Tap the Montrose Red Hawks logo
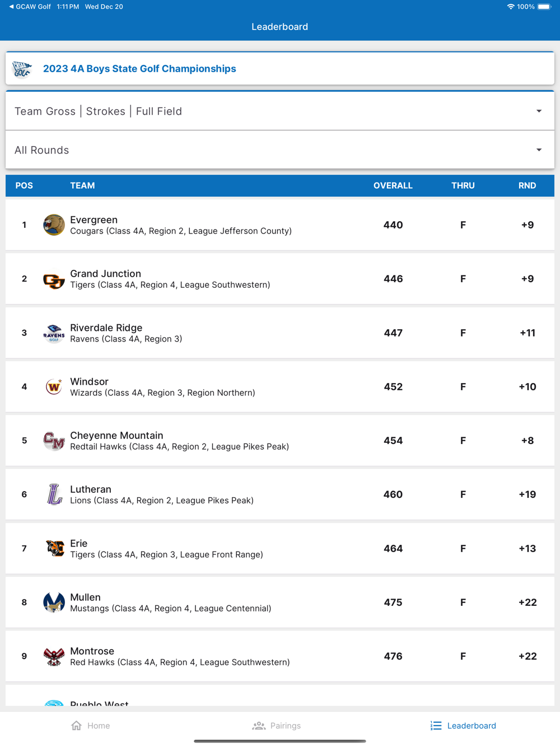The width and height of the screenshot is (560, 747). point(54,656)
